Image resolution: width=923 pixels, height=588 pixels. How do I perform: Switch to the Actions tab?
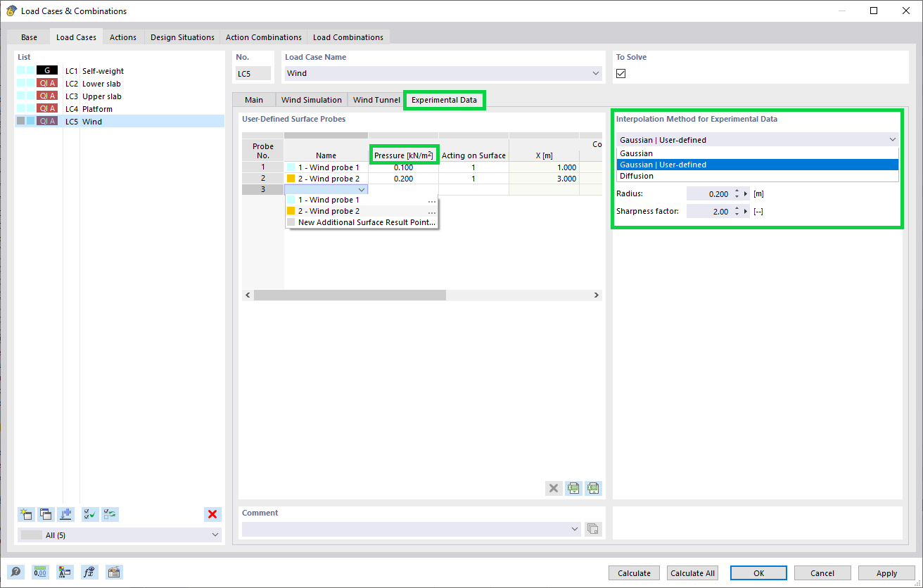(123, 37)
